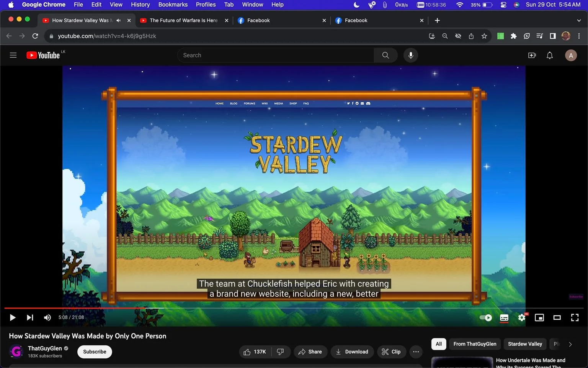Enter full screen mode

coord(575,317)
